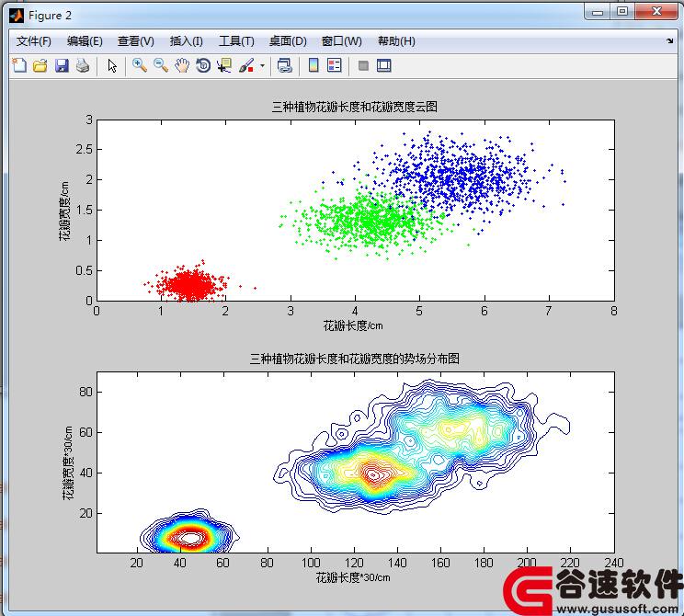Enable the Pan hand tool
This screenshot has width=684, height=616.
[182, 66]
